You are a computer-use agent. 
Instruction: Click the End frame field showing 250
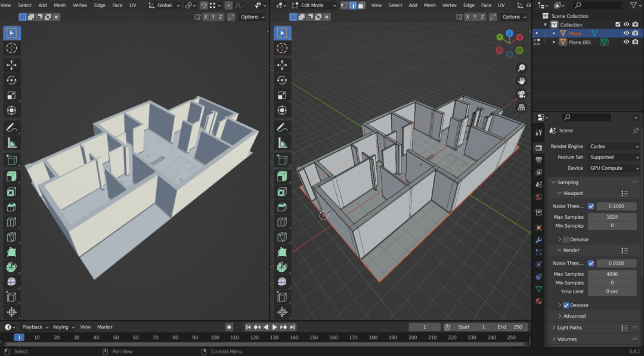click(509, 327)
